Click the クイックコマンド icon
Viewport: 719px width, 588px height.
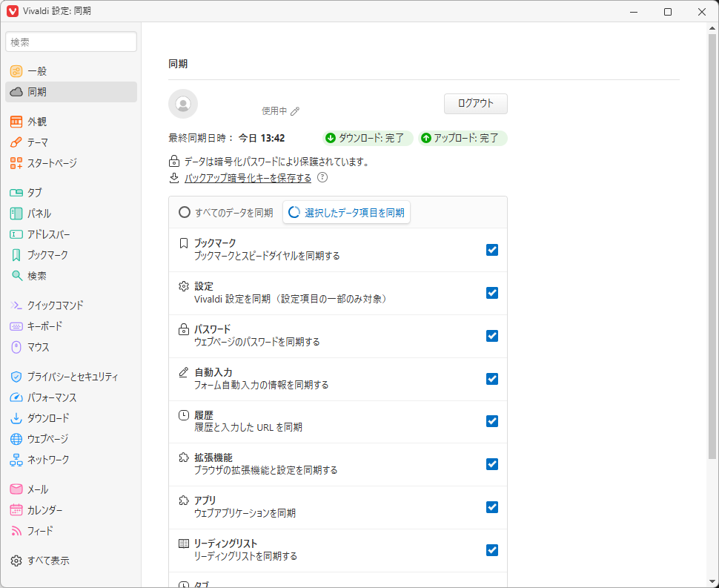(16, 305)
